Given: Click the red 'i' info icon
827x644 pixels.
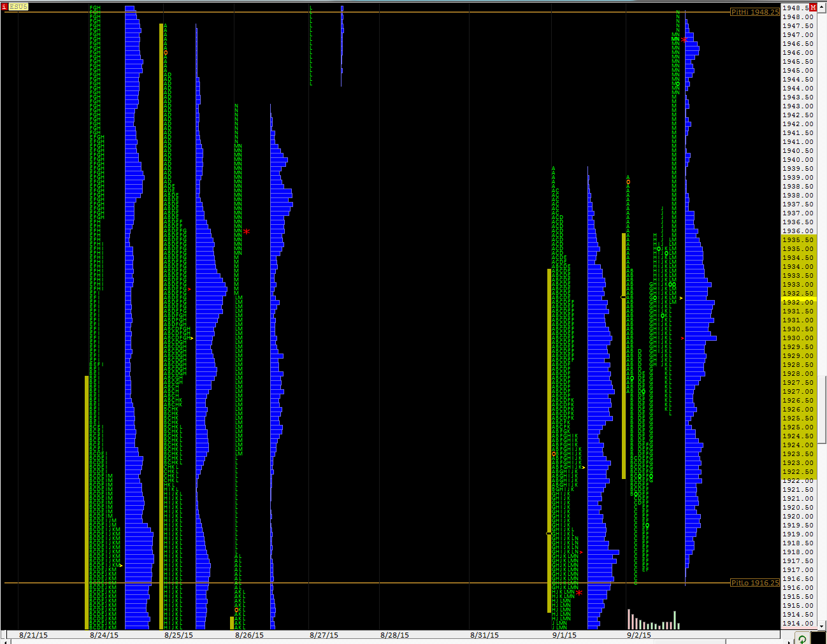Looking at the screenshot, I should tap(4, 6).
